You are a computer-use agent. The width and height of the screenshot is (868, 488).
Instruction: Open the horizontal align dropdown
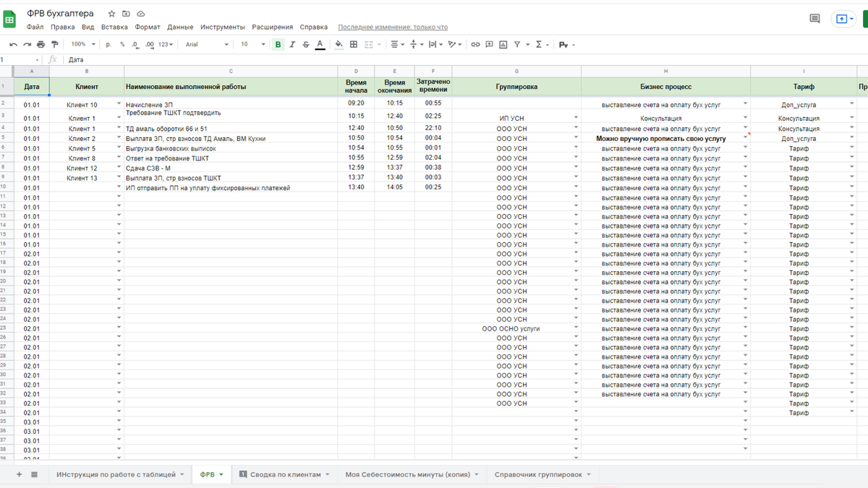click(396, 45)
